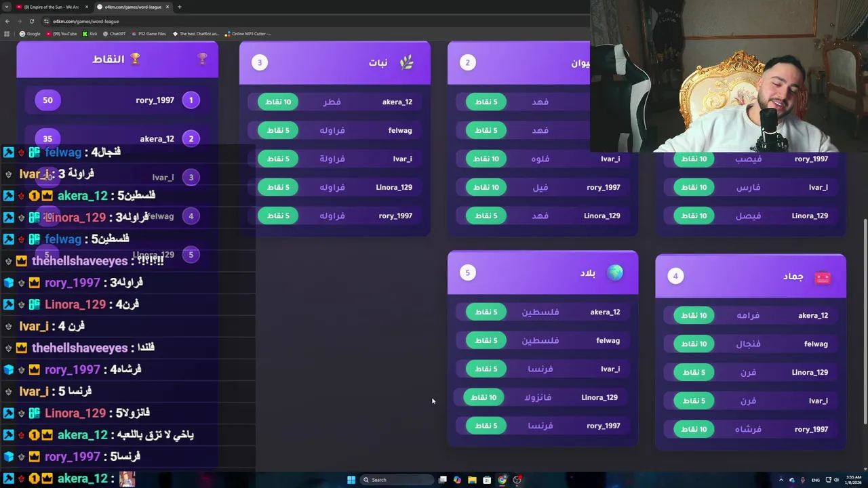The width and height of the screenshot is (868, 488).
Task: Go back to previous page
Action: [x=7, y=21]
